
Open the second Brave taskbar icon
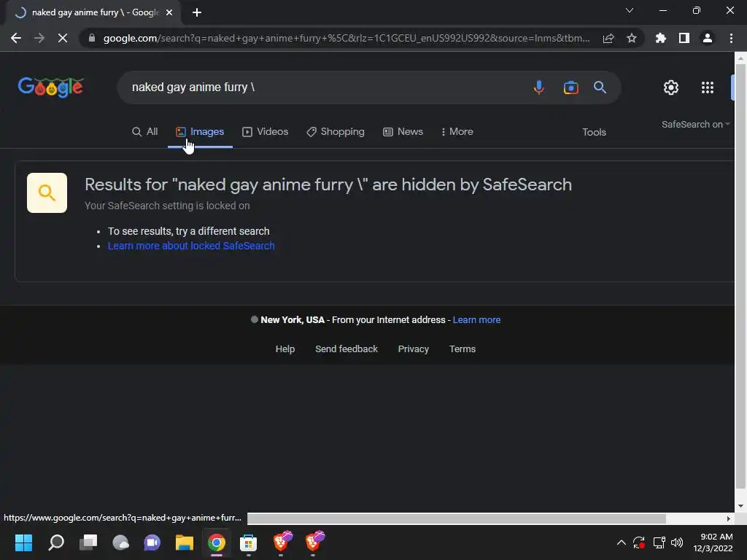pyautogui.click(x=314, y=542)
